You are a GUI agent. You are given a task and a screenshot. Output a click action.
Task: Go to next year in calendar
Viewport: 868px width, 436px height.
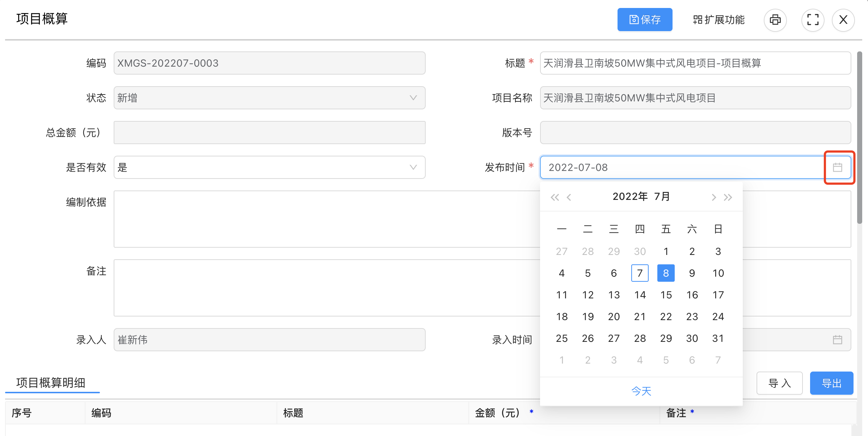coord(728,197)
